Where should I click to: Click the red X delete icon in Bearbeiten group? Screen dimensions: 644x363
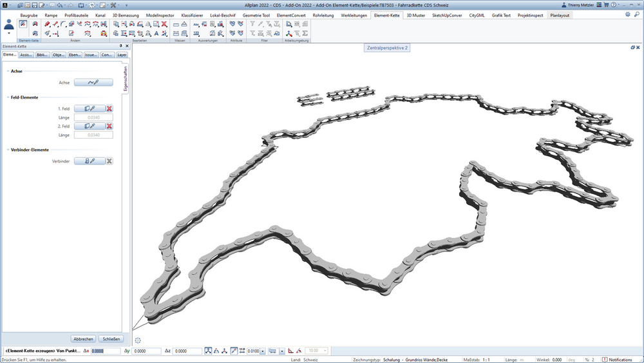pos(164,25)
